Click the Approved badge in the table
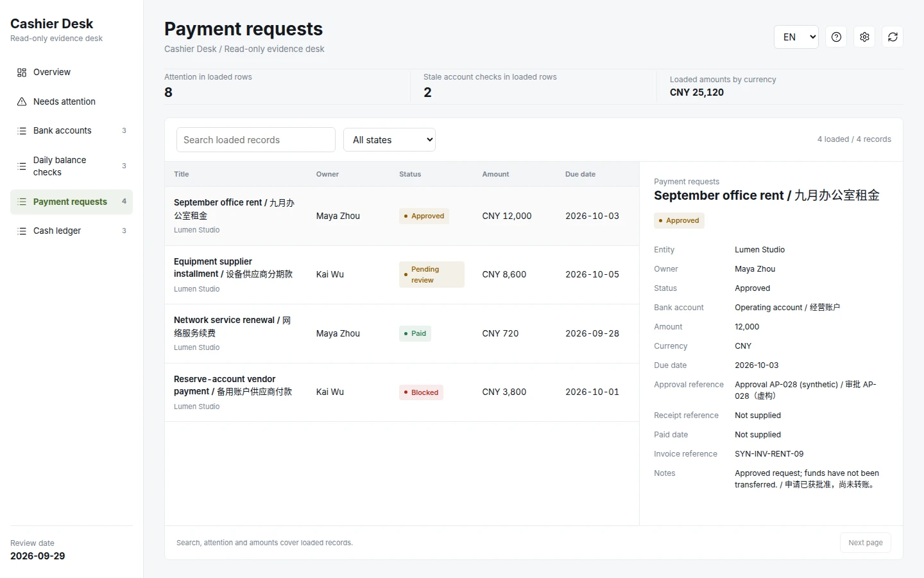This screenshot has width=924, height=578. pos(424,216)
